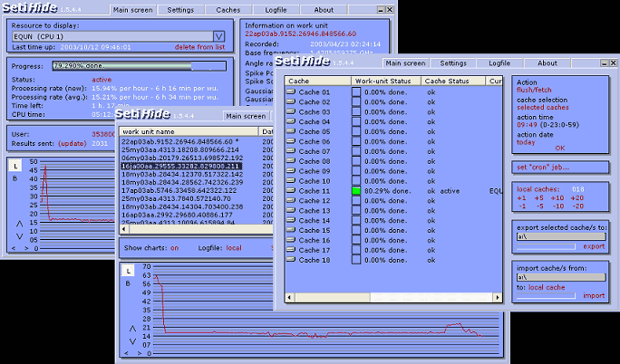Change the 'local cache' import destination
Screen dimensions: 620x364
tap(547, 287)
